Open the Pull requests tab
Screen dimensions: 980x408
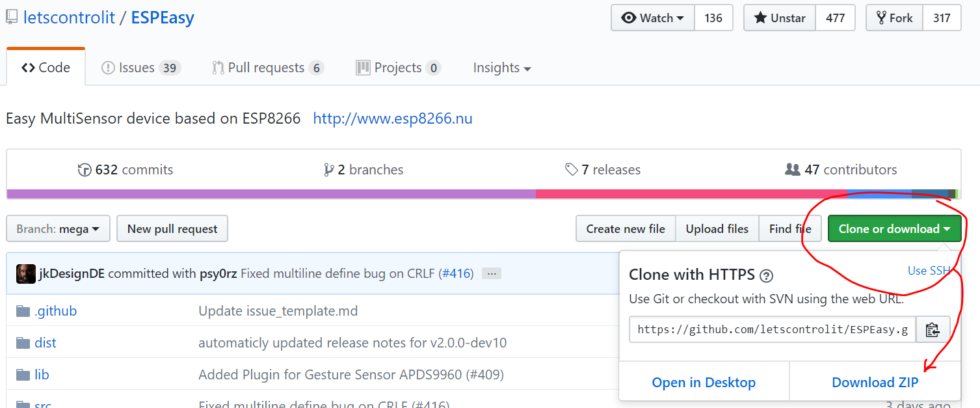click(x=268, y=68)
